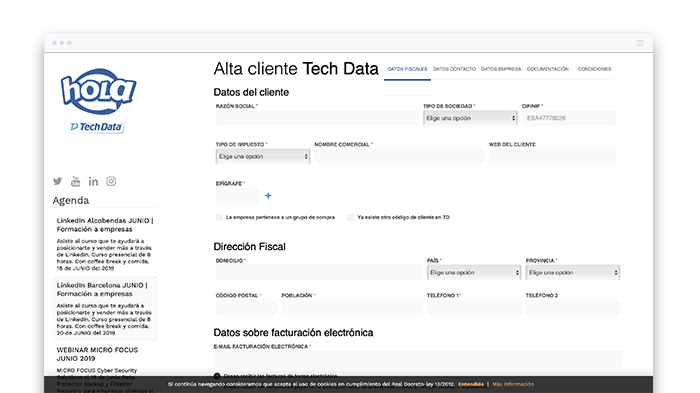The height and width of the screenshot is (393, 700).
Task: Open the hamburger menu in the browser bar
Action: click(x=640, y=43)
